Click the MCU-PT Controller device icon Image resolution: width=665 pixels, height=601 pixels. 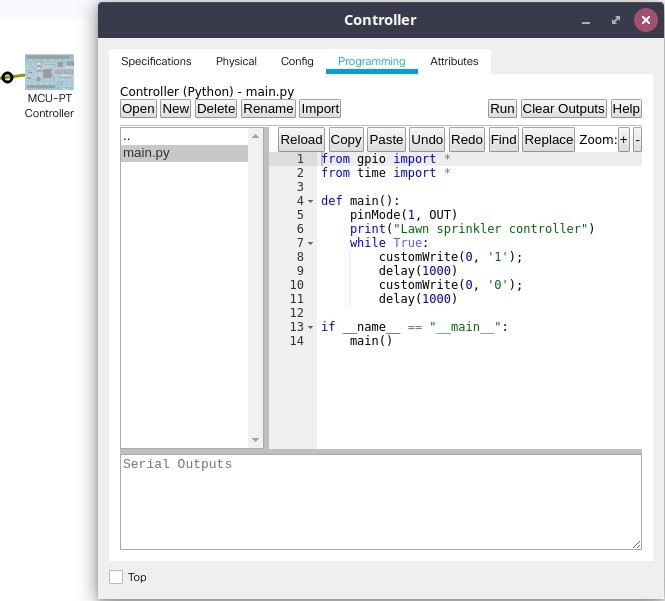(x=49, y=72)
